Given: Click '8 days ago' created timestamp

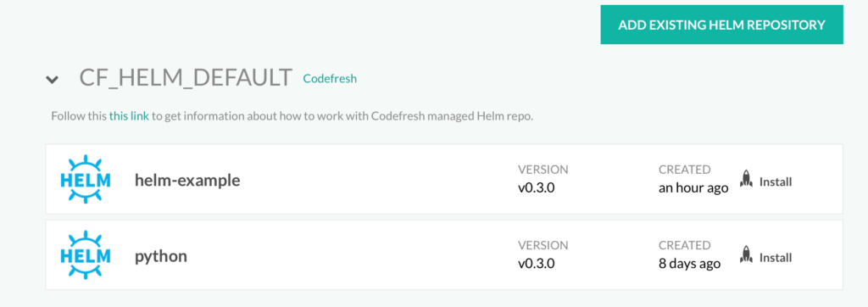Looking at the screenshot, I should pos(689,264).
